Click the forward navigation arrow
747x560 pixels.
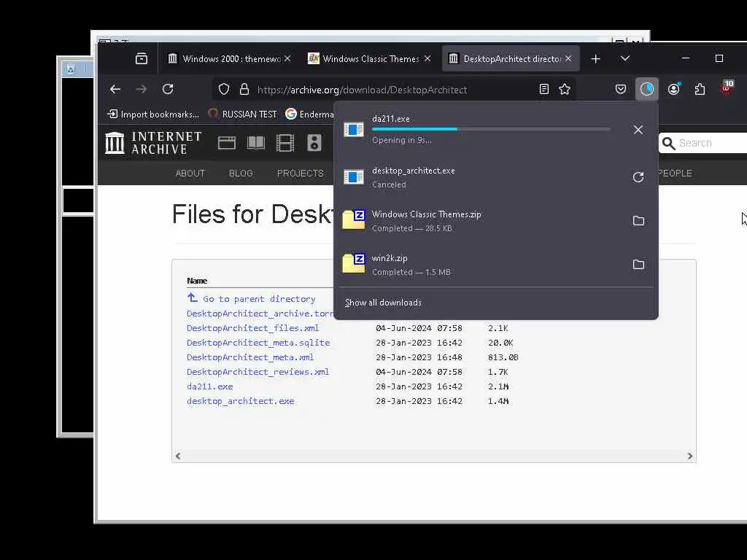[142, 89]
